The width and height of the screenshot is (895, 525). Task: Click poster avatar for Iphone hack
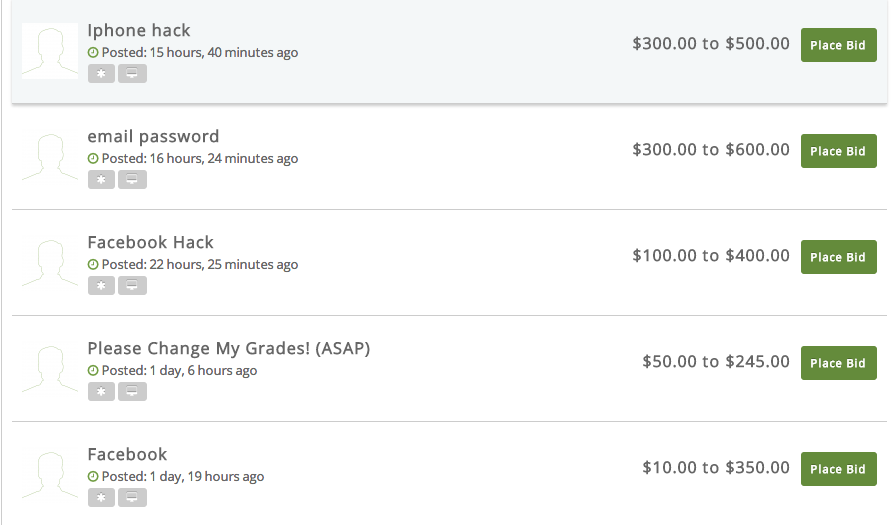50,50
